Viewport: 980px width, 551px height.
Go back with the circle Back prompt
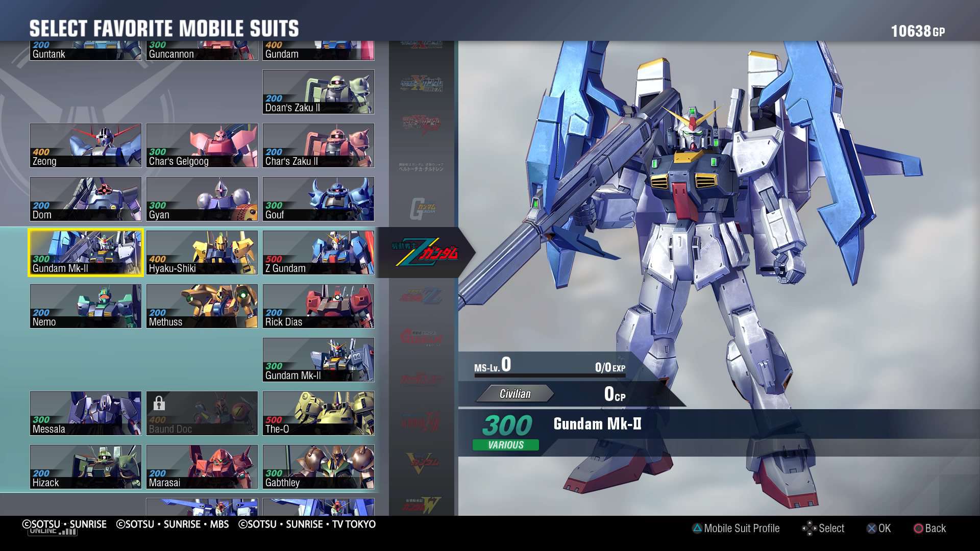(929, 529)
